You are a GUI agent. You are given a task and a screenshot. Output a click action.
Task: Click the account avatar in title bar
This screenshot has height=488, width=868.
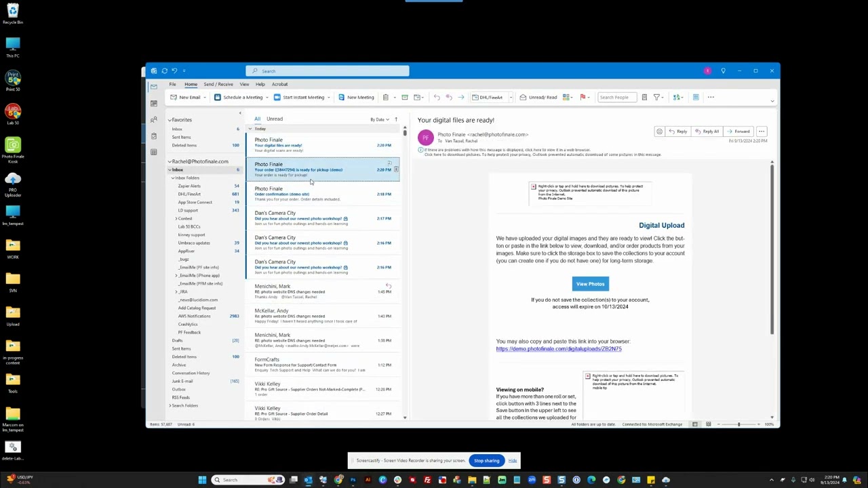(707, 70)
